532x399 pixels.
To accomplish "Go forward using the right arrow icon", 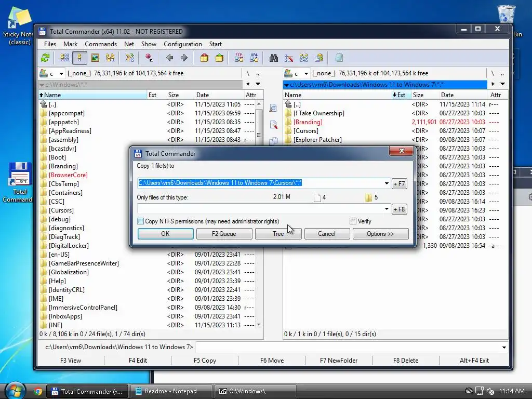I will [184, 58].
